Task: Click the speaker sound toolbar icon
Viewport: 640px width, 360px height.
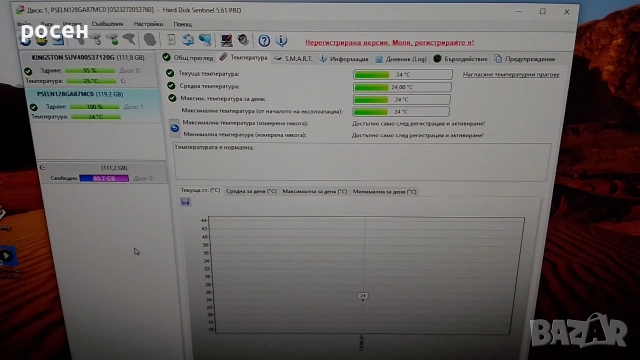Action: click(x=243, y=40)
